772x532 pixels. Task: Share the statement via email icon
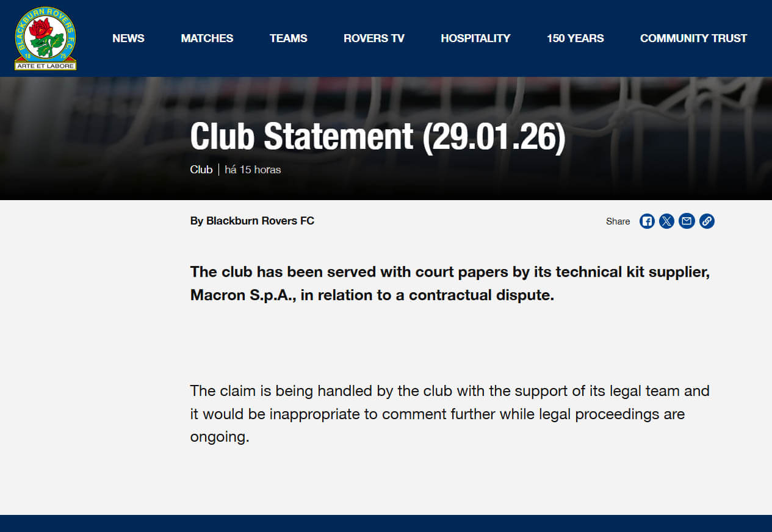(687, 221)
